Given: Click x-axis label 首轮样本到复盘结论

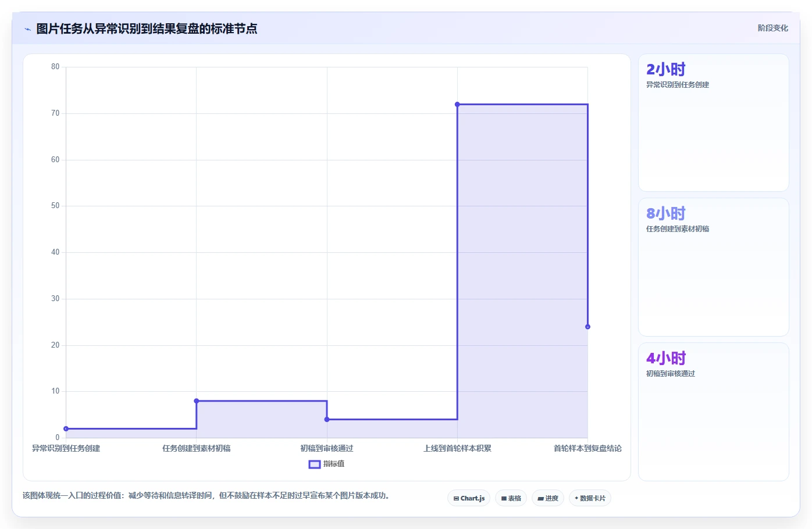Looking at the screenshot, I should [587, 448].
